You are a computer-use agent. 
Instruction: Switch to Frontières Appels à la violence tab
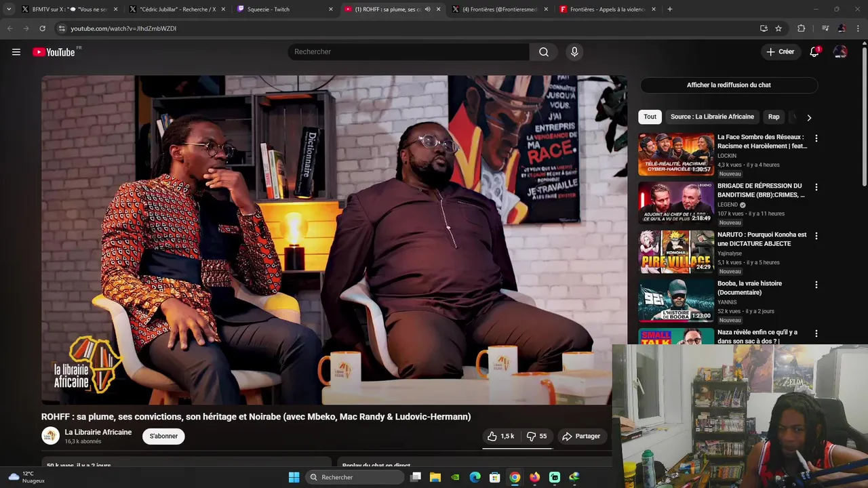click(x=607, y=9)
